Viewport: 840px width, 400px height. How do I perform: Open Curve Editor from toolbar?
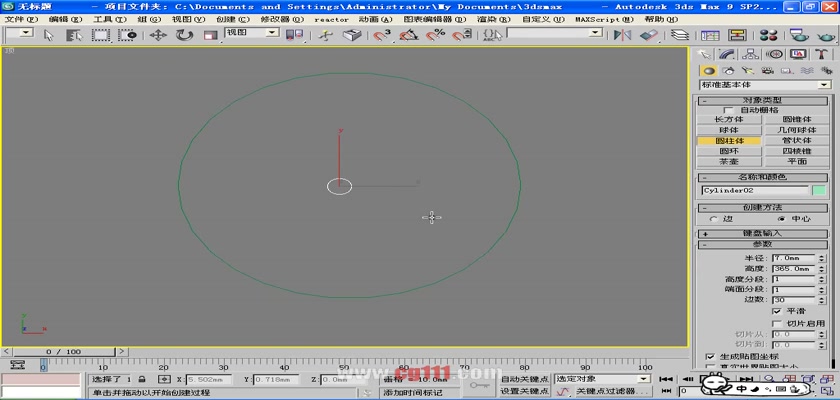pyautogui.click(x=710, y=35)
